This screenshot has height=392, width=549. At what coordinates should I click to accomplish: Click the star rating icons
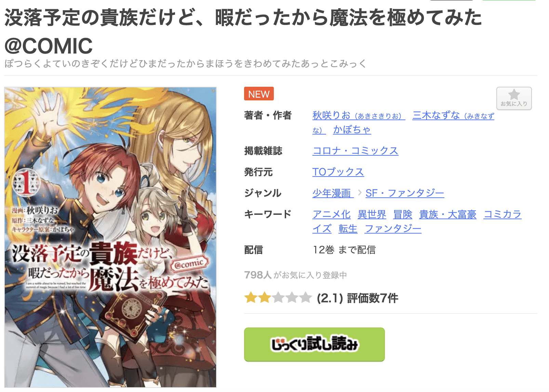278,298
